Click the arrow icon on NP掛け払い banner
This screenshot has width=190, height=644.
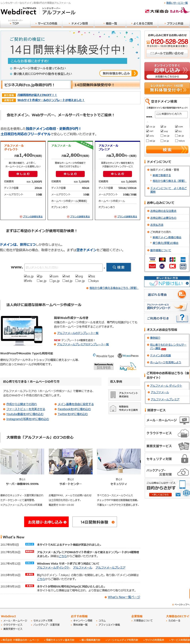click(x=187, y=283)
